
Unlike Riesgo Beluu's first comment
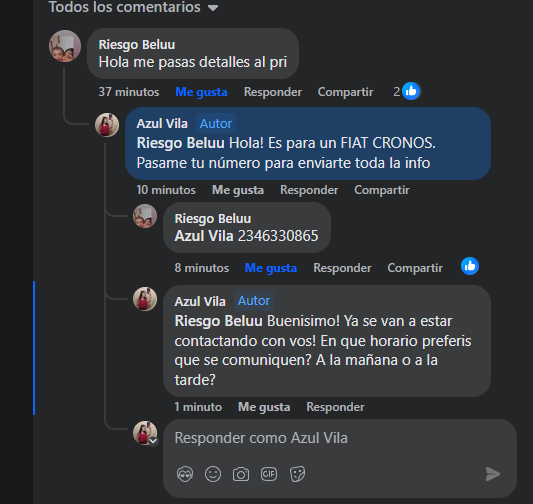tap(201, 92)
